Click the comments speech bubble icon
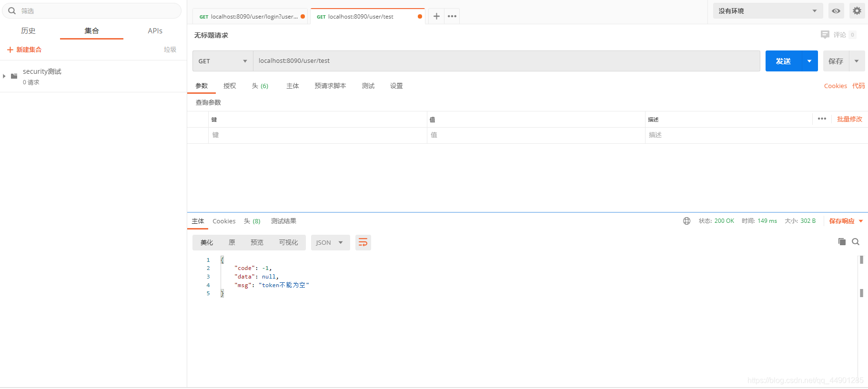The height and width of the screenshot is (389, 868). click(x=825, y=35)
